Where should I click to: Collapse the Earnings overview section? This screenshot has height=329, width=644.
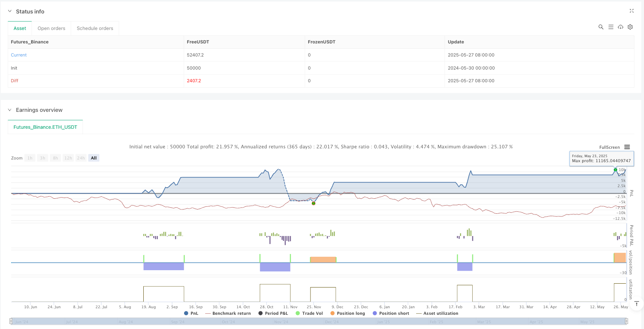coord(10,110)
